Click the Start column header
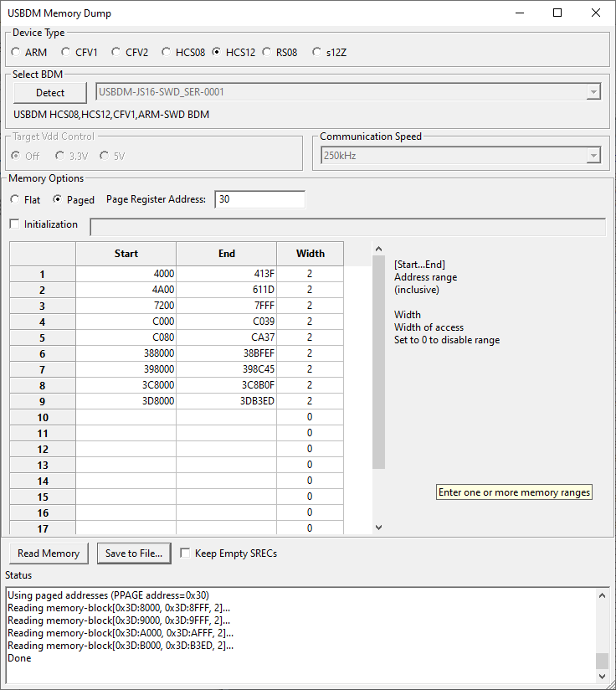This screenshot has height=690, width=616. point(126,254)
